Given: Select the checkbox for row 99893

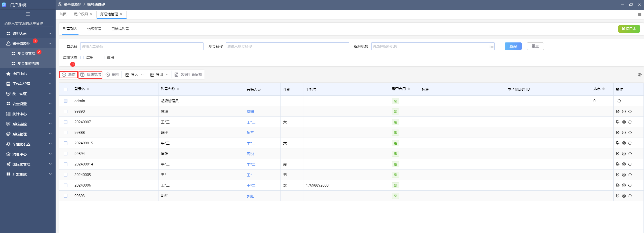Looking at the screenshot, I should [66, 196].
